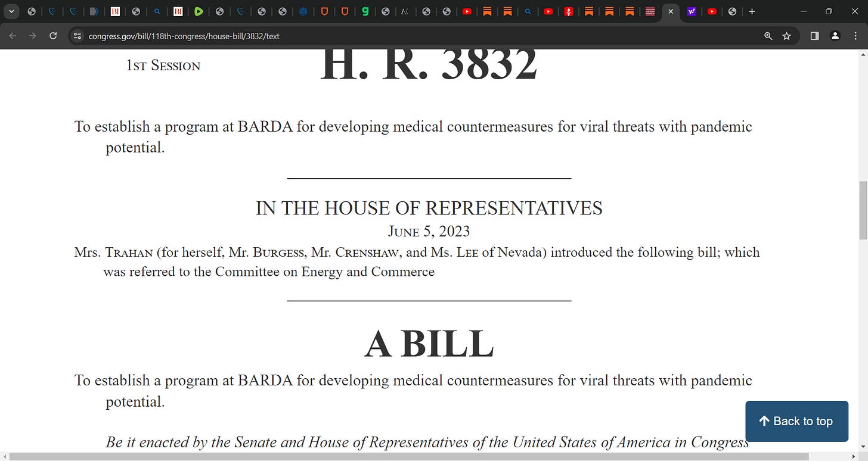Open the browser side panel
868x461 pixels.
(814, 36)
